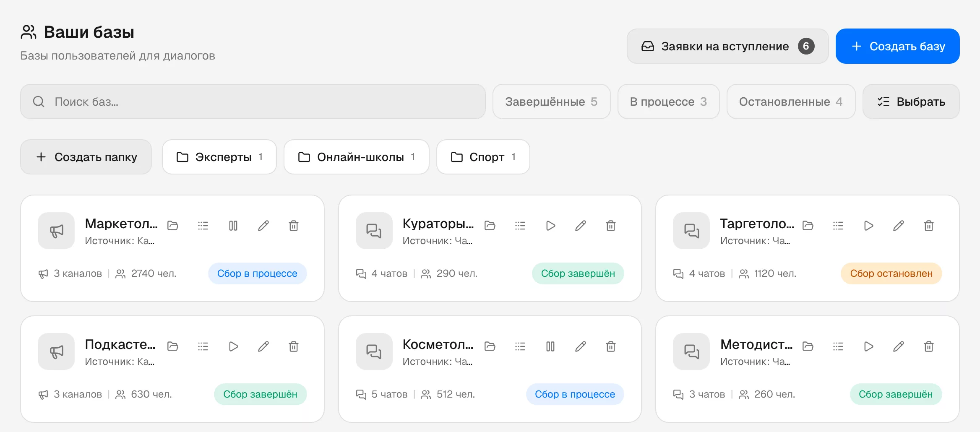Open the list icon on the Кураторы… card
This screenshot has height=432, width=980.
(520, 226)
